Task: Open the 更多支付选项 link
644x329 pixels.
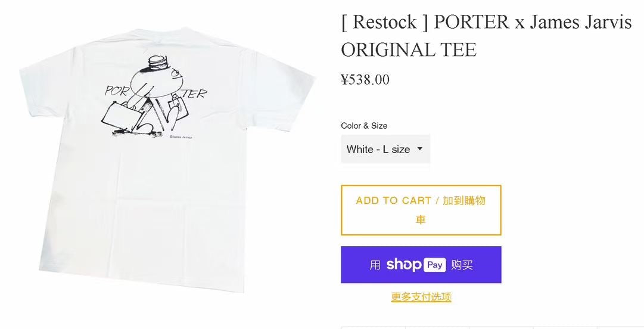Action: tap(421, 297)
